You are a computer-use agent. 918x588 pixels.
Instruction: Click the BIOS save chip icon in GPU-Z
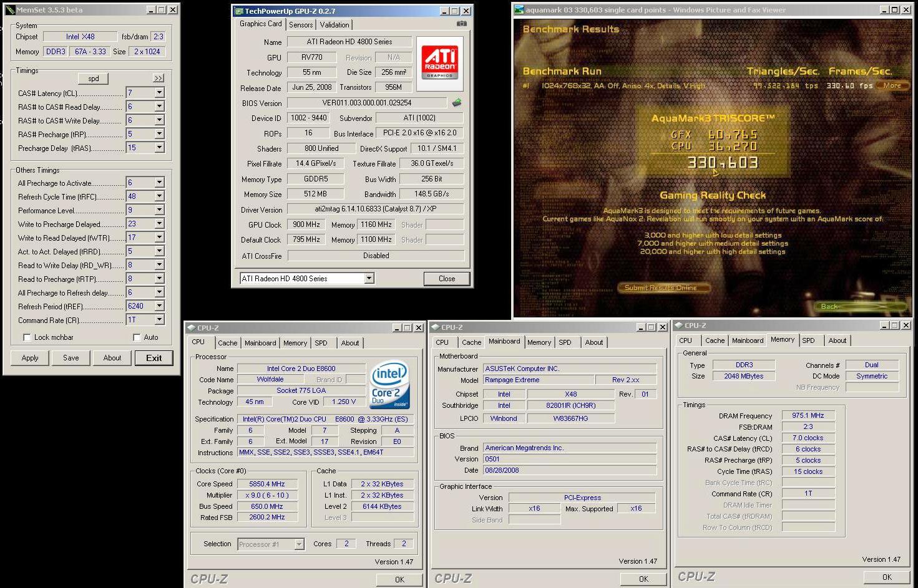coord(457,103)
